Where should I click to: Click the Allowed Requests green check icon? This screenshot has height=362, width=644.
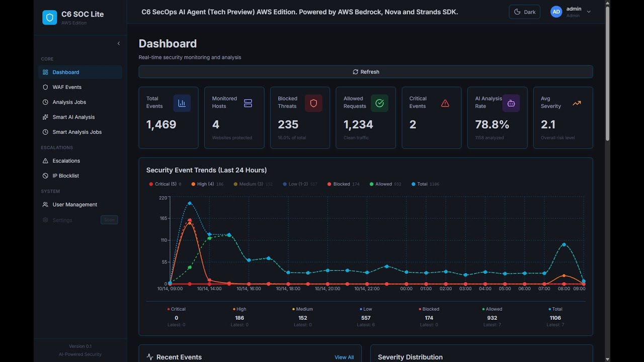click(x=379, y=103)
